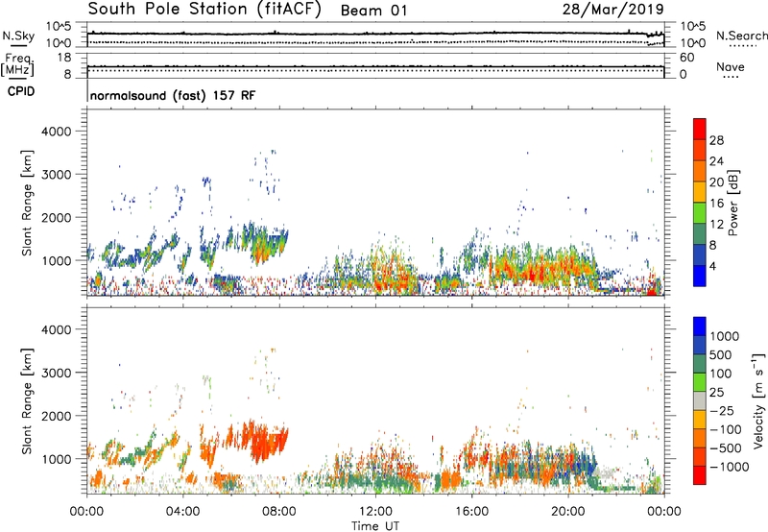Click the 'Power [dB]' color bar label
This screenshot has height=532, width=768.
tap(732, 203)
